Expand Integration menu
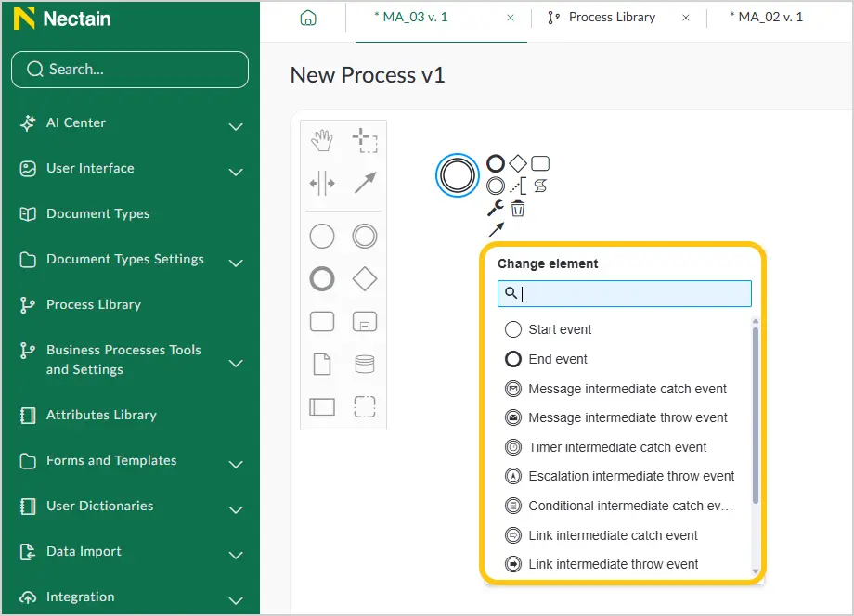This screenshot has height=616, width=854. click(x=236, y=601)
